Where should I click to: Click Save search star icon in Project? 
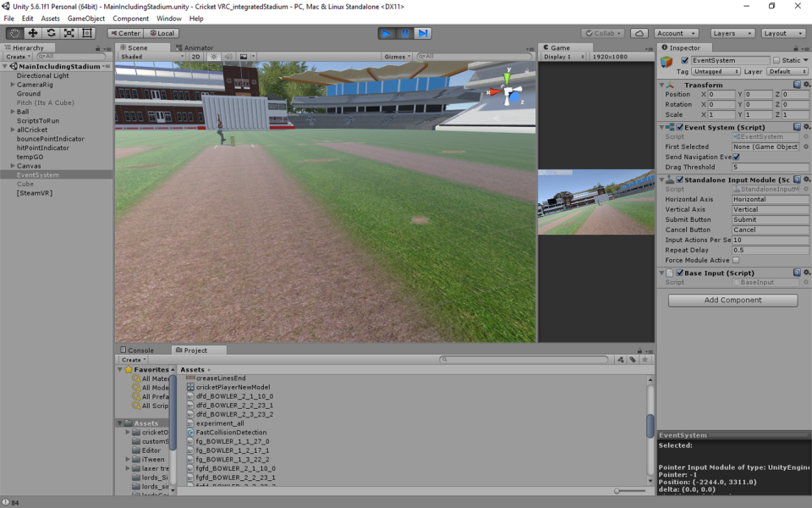coord(645,359)
